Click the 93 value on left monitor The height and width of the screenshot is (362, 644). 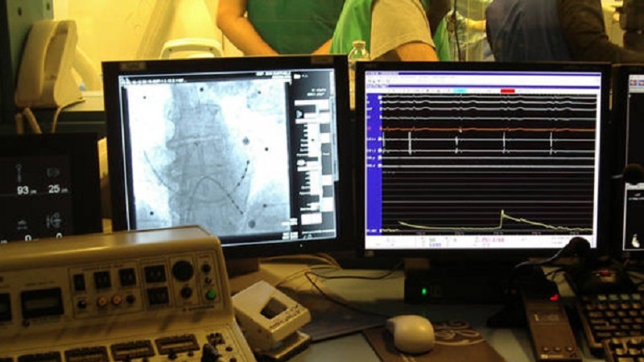pos(27,189)
